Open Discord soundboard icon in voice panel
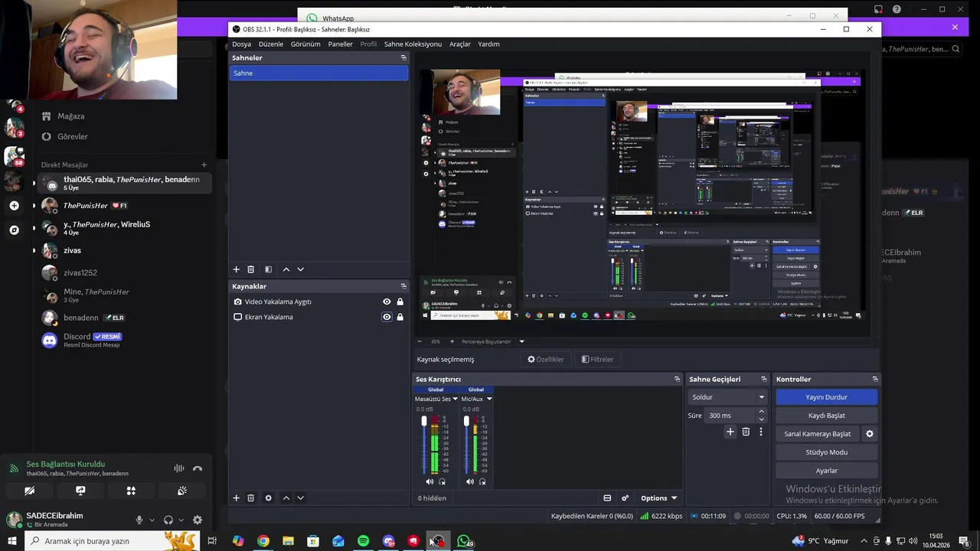Viewport: 980px width, 551px height. (181, 491)
